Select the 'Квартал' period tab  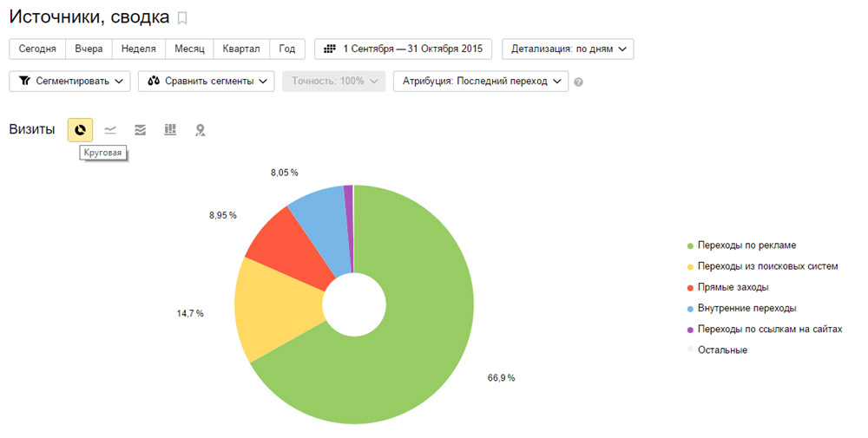coord(240,49)
